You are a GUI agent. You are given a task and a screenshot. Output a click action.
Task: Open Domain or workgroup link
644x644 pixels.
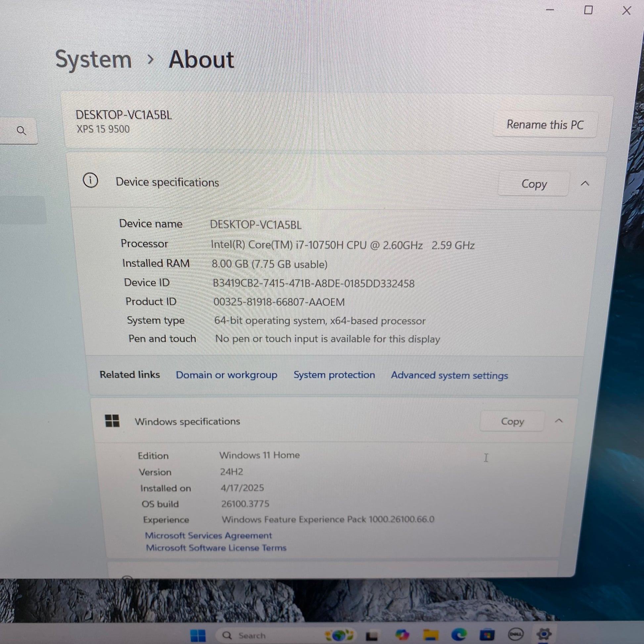click(x=226, y=375)
